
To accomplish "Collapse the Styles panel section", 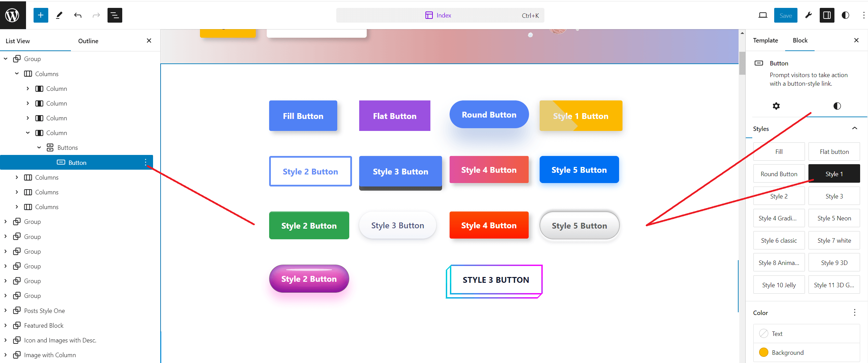I will pos(855,129).
